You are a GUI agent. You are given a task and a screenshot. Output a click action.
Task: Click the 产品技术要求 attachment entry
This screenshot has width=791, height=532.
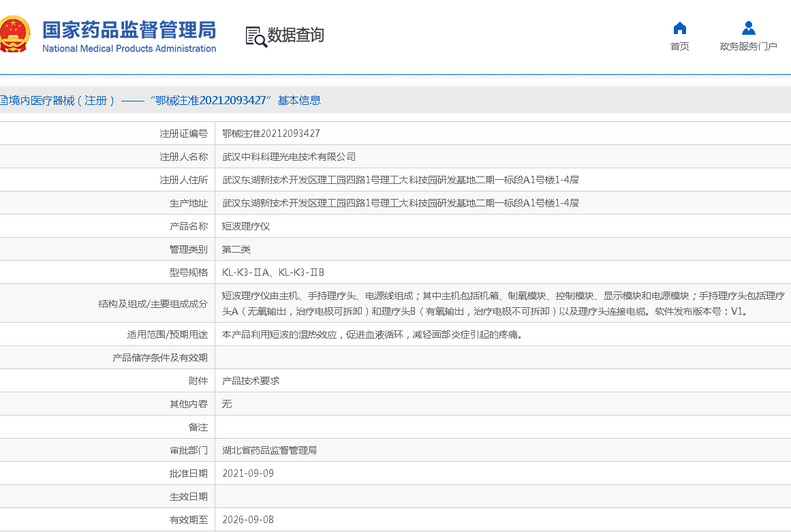coord(251,381)
